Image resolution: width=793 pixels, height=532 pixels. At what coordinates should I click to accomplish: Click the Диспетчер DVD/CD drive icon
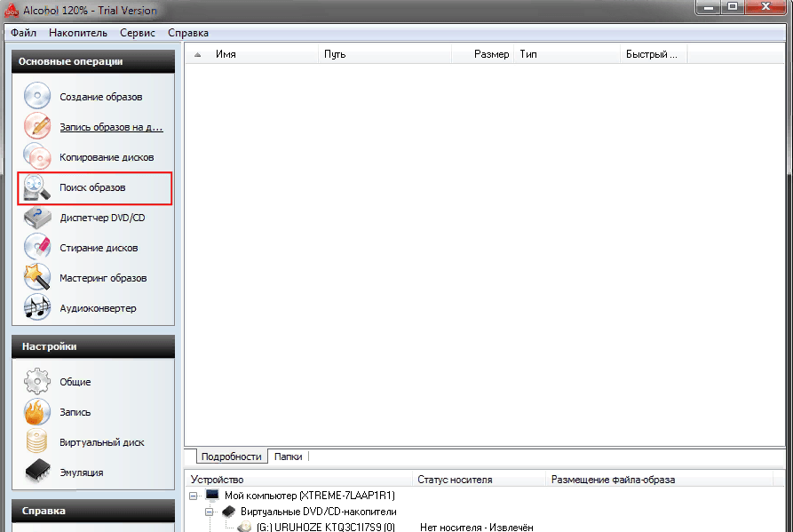[37, 218]
